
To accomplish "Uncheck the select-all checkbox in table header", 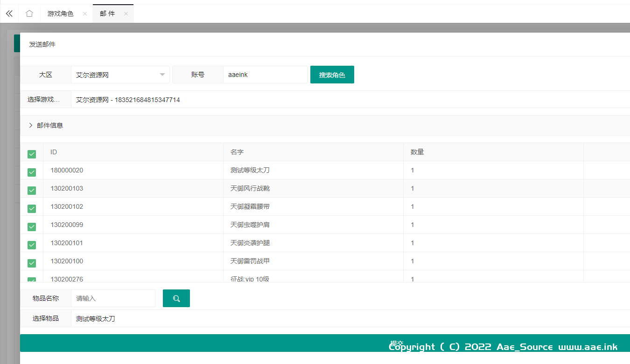I will pos(31,154).
